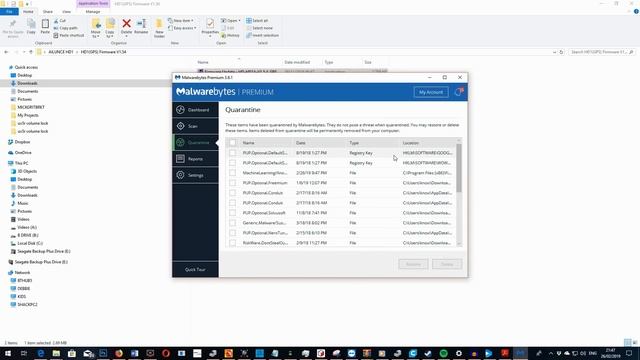The image size is (640, 360).
Task: Click Invert selection in the ribbon
Action: (x=262, y=36)
